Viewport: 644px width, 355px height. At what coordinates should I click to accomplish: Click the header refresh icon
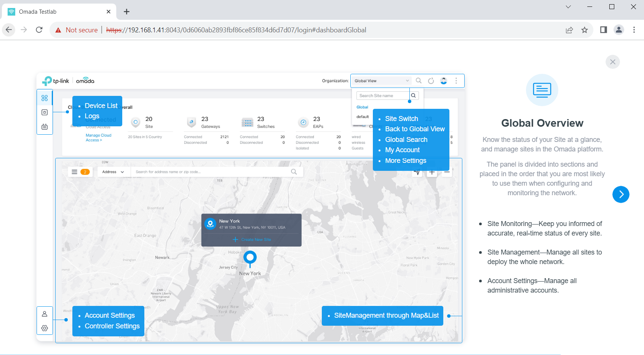tap(431, 81)
